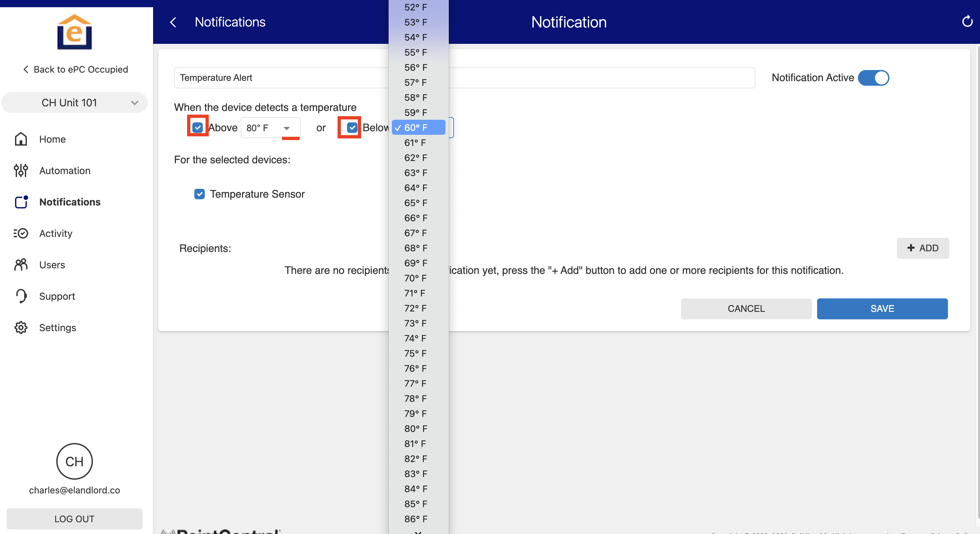Click the Support headset icon
Viewport: 980px width, 534px height.
21,296
